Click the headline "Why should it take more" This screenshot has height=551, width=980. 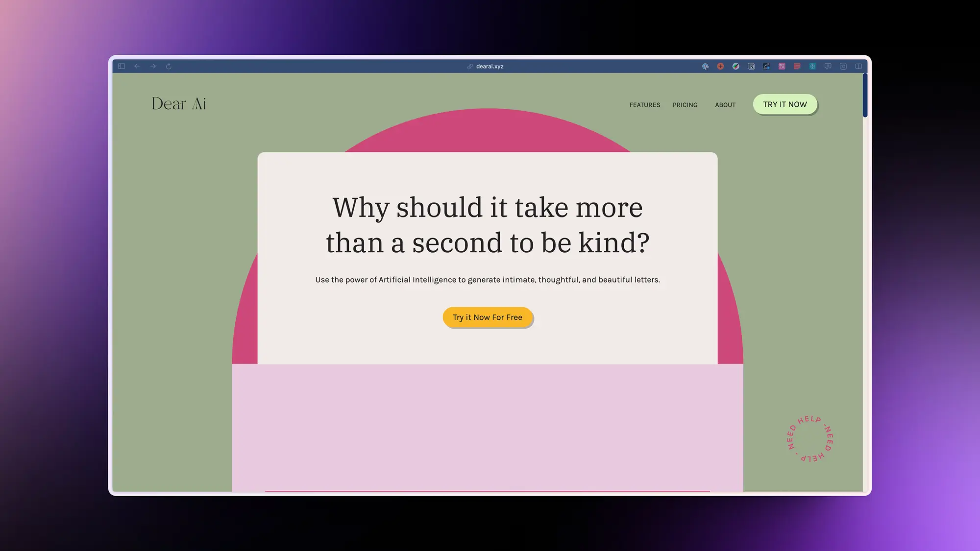(488, 208)
